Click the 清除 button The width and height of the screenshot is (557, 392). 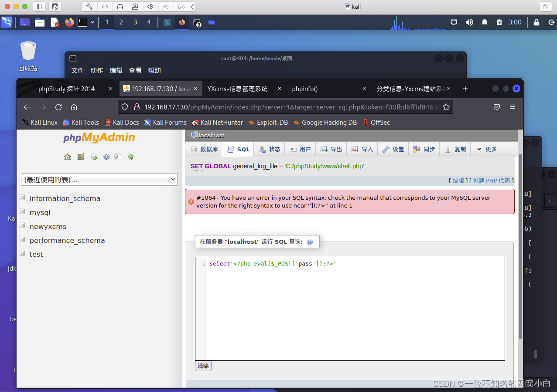pyautogui.click(x=203, y=366)
